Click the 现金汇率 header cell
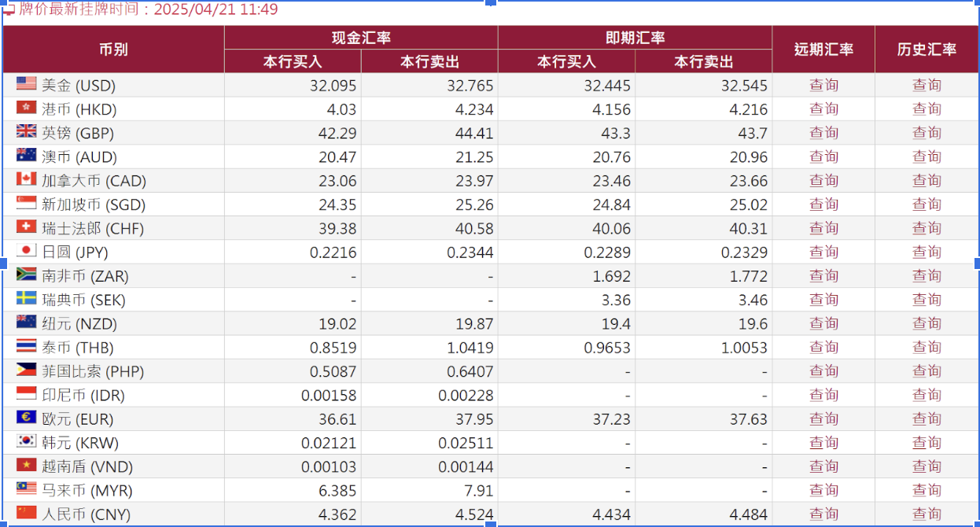The width and height of the screenshot is (980, 527). pyautogui.click(x=361, y=36)
